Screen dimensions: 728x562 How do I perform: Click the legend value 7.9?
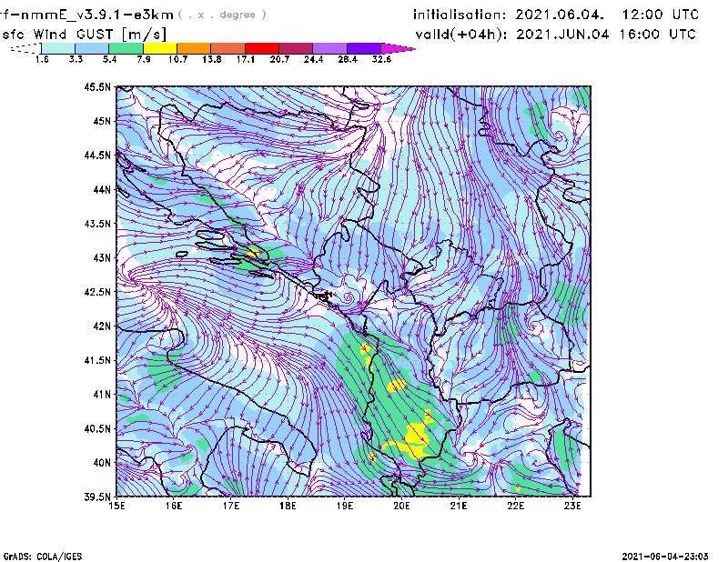[144, 59]
